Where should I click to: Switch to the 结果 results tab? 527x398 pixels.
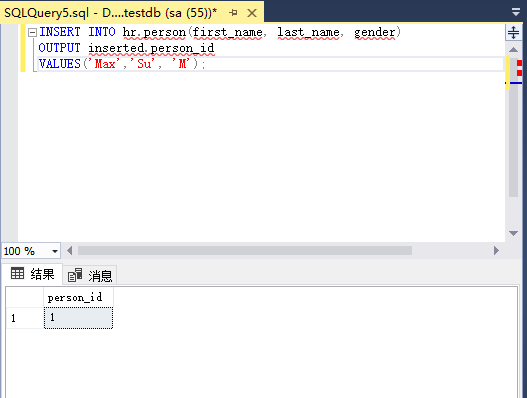click(x=32, y=274)
